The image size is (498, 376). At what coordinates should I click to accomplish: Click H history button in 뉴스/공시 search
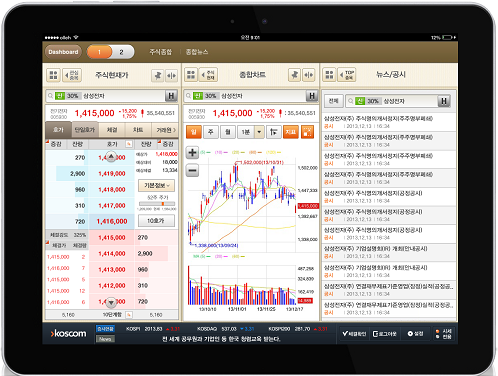(444, 101)
